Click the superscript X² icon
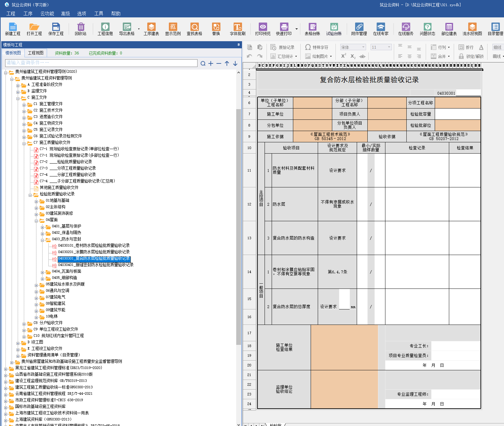The image size is (504, 426). 344,56
